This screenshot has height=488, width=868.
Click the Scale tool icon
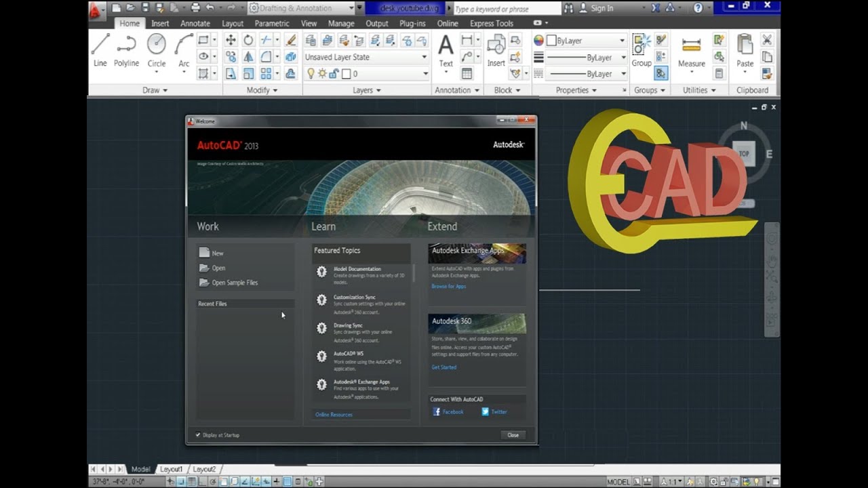[248, 74]
